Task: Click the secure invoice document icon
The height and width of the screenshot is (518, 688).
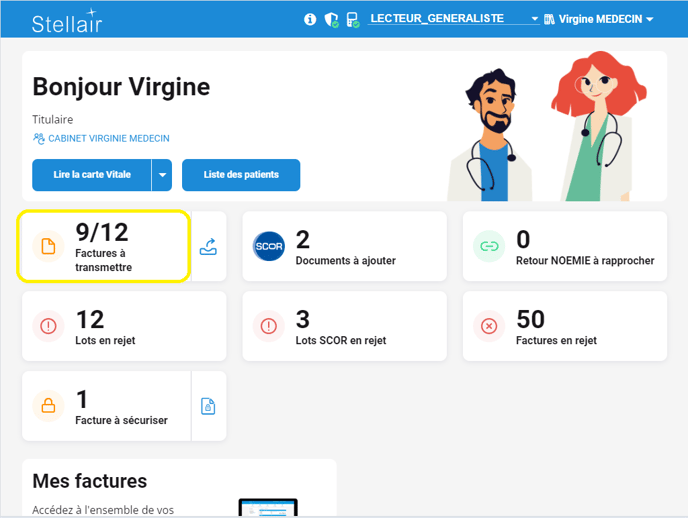Action: point(208,406)
